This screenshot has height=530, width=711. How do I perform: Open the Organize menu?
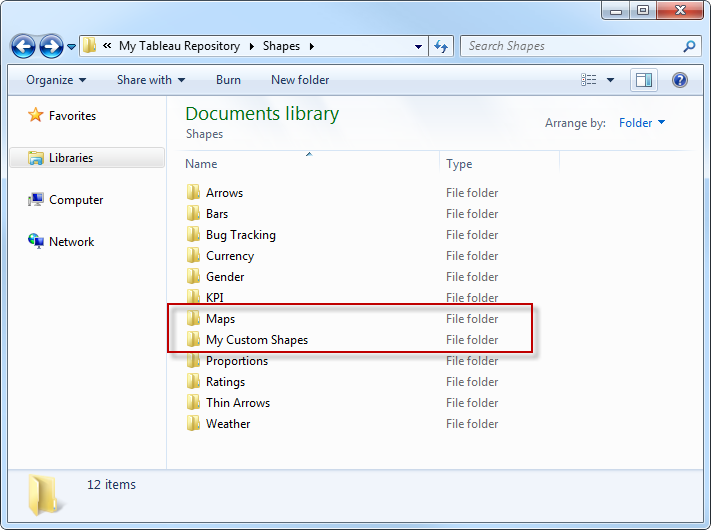click(x=56, y=80)
